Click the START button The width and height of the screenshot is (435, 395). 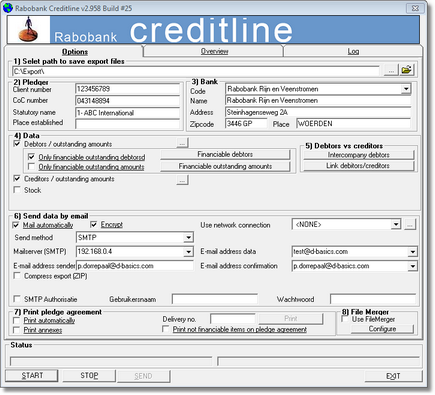point(32,376)
